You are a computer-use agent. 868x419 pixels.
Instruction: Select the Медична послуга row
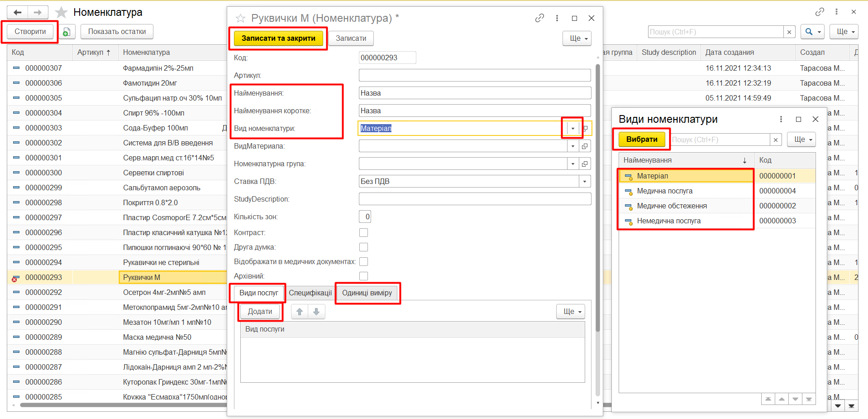click(664, 191)
